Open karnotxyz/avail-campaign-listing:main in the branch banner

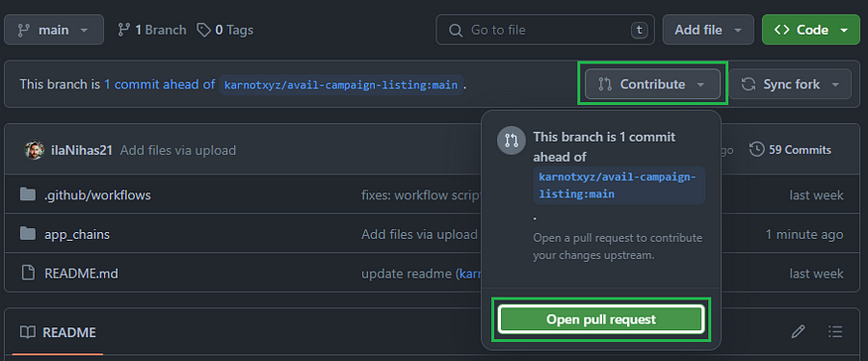tap(341, 85)
